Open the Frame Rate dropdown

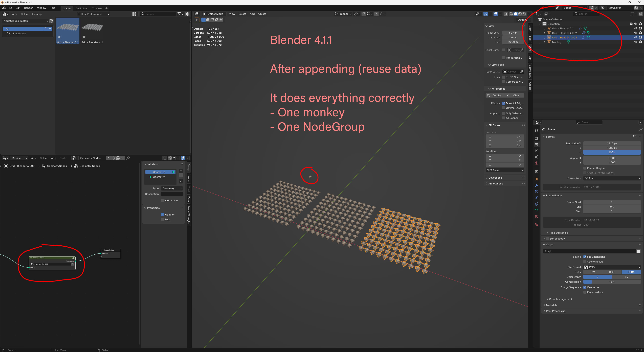click(x=612, y=178)
